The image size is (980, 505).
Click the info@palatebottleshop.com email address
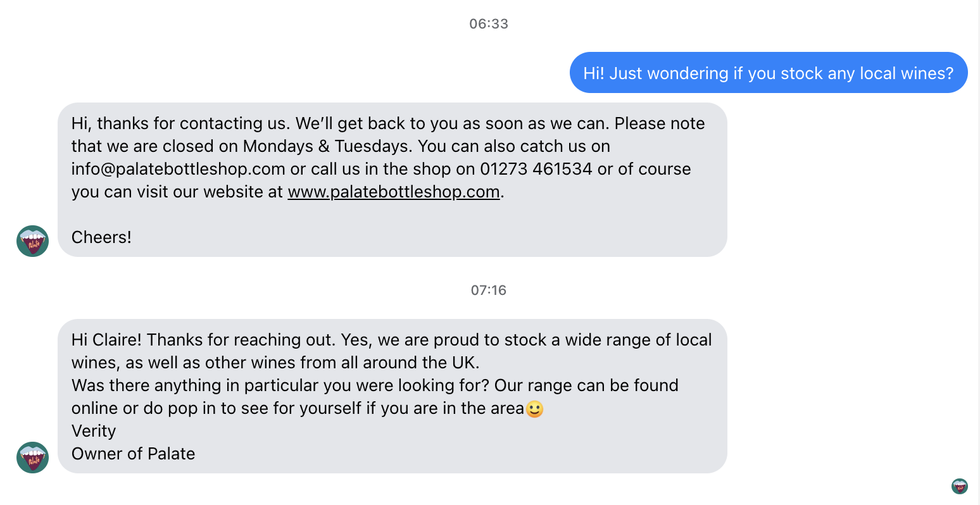pos(178,169)
